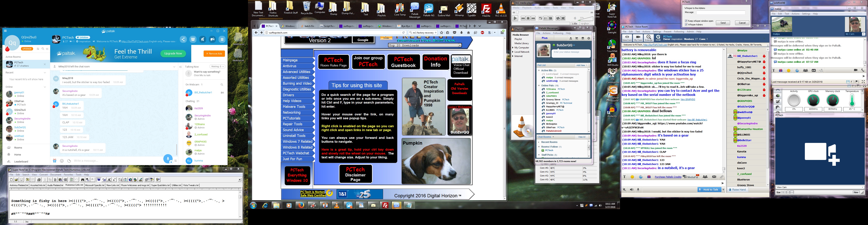Open Admin menu in PCTech Voice Room
868x225 pixels.
tap(690, 32)
